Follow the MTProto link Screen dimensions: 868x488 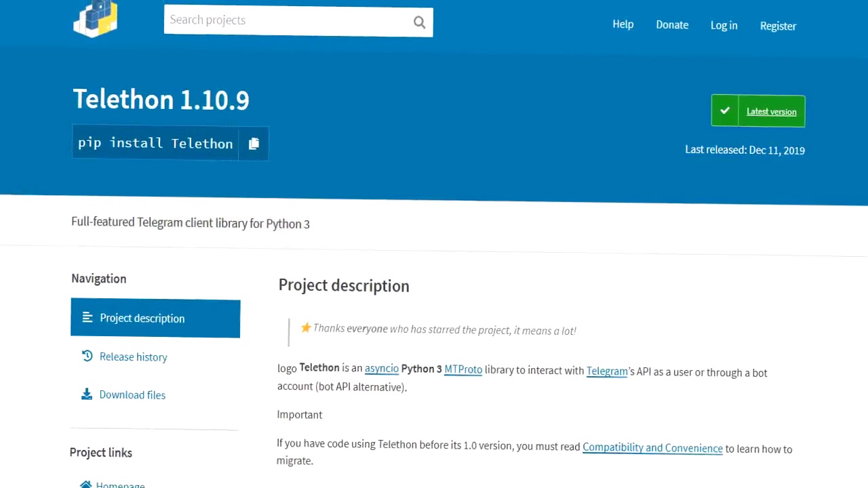463,369
